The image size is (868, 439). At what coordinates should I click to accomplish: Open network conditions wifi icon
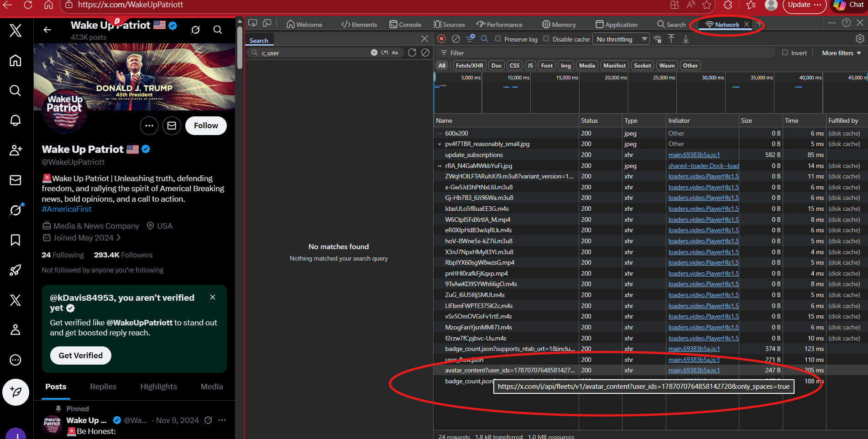coord(658,39)
